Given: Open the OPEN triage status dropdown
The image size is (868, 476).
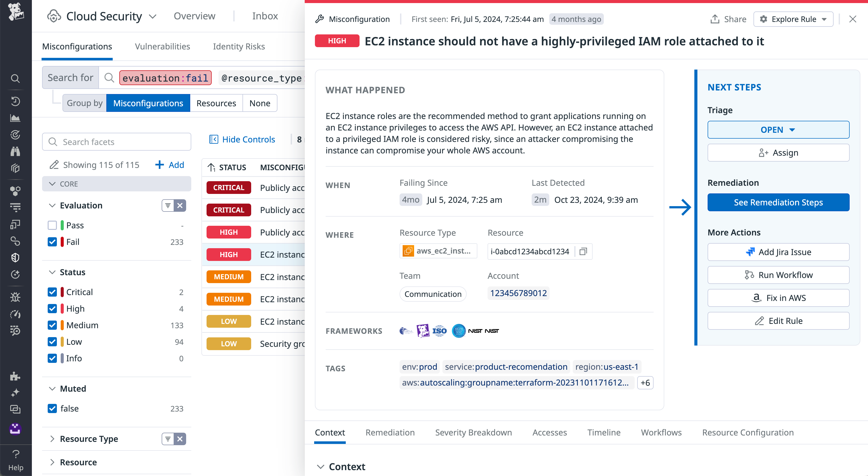Looking at the screenshot, I should [x=778, y=130].
